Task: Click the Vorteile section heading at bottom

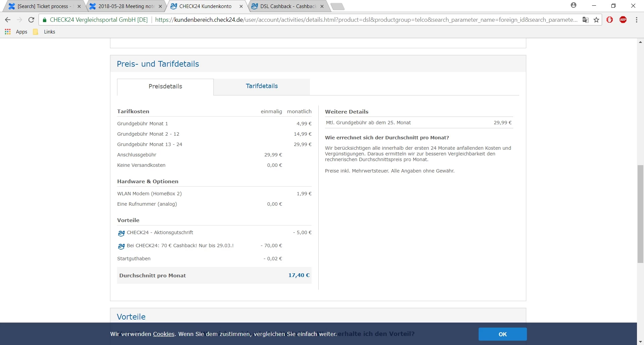Action: 131,317
